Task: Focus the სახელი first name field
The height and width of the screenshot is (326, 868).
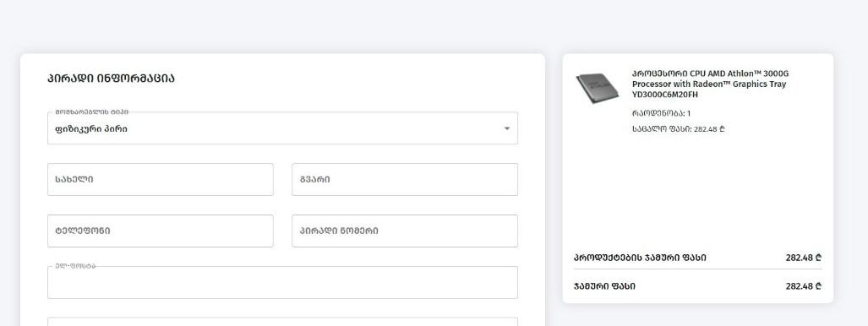Action: point(161,179)
